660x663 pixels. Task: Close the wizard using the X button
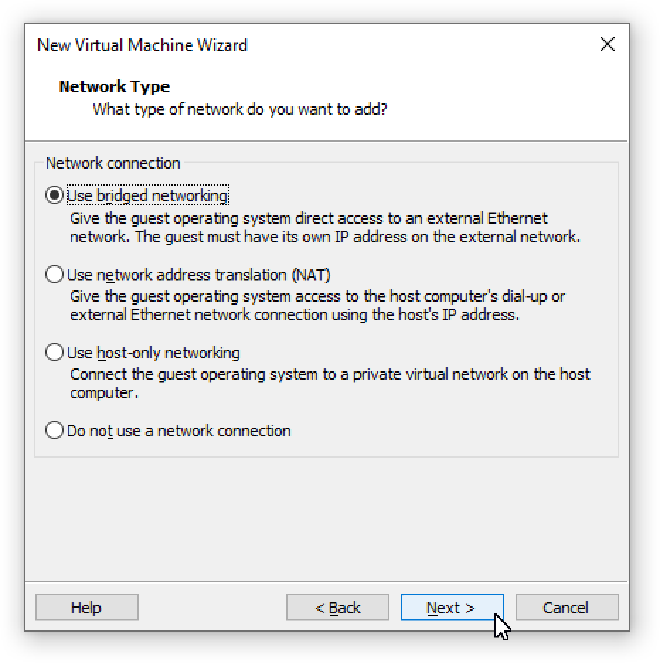tap(607, 44)
